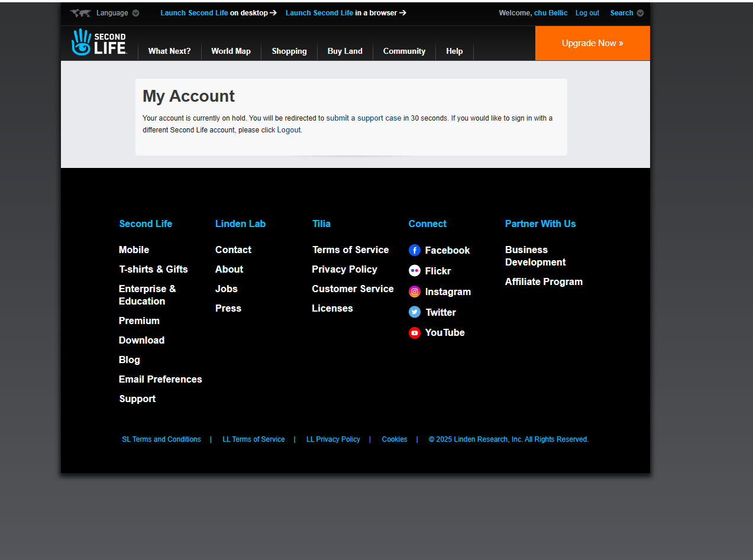753x560 pixels.
Task: Click the Twitter bird icon
Action: click(x=415, y=312)
